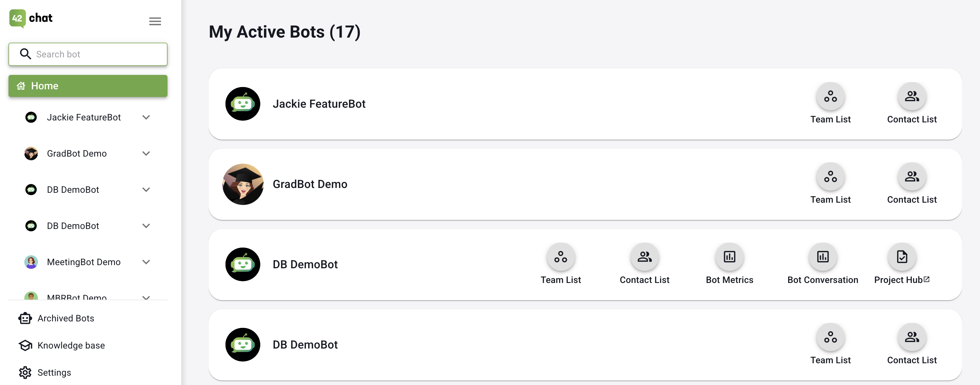Click the 42 chat logo

tap(31, 18)
